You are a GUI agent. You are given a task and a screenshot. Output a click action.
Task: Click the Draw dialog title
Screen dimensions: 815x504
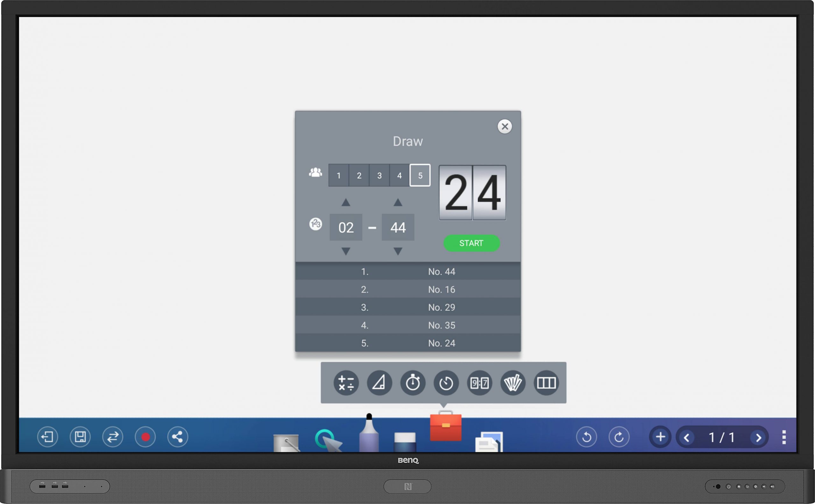408,141
